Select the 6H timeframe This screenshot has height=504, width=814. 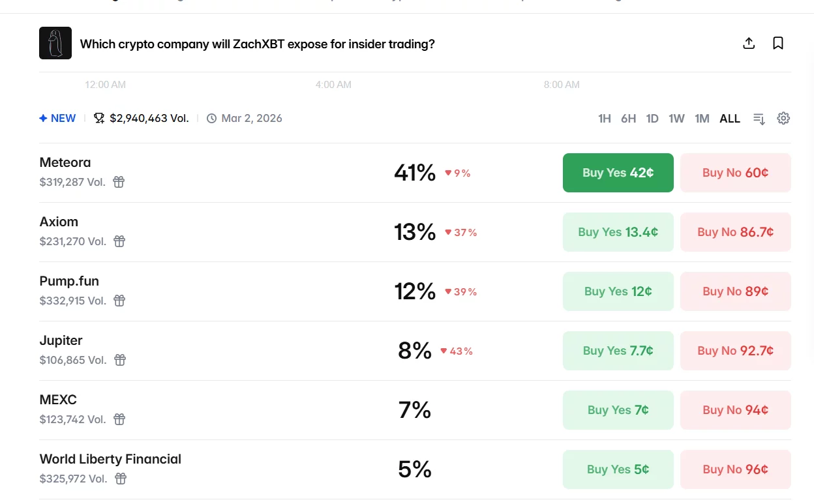click(x=628, y=118)
